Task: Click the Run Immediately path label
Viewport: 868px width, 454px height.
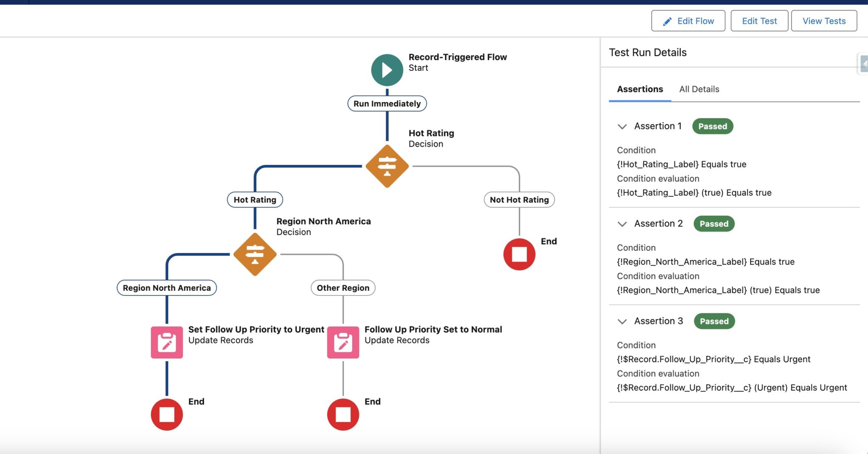Action: pyautogui.click(x=387, y=103)
